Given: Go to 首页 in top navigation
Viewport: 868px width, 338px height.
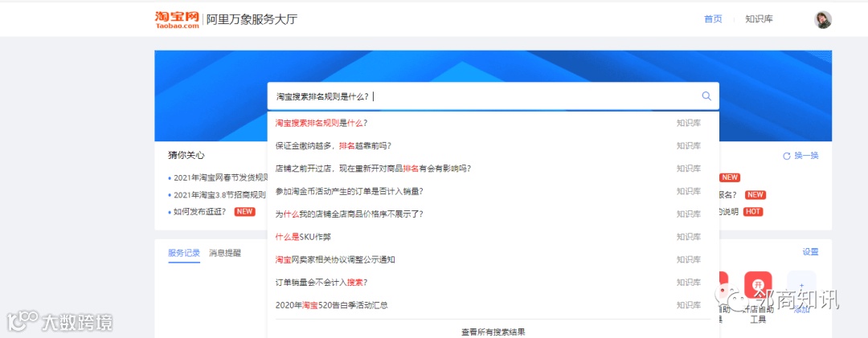Looking at the screenshot, I should [x=713, y=18].
